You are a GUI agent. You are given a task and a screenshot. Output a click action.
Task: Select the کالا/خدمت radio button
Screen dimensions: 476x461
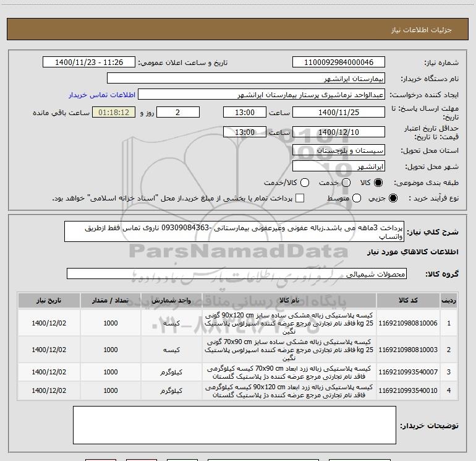305,183
